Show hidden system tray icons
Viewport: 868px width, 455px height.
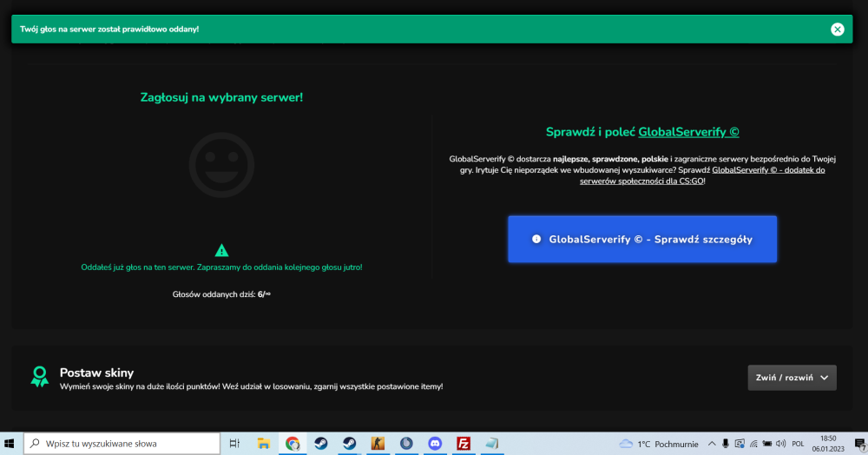coord(712,444)
